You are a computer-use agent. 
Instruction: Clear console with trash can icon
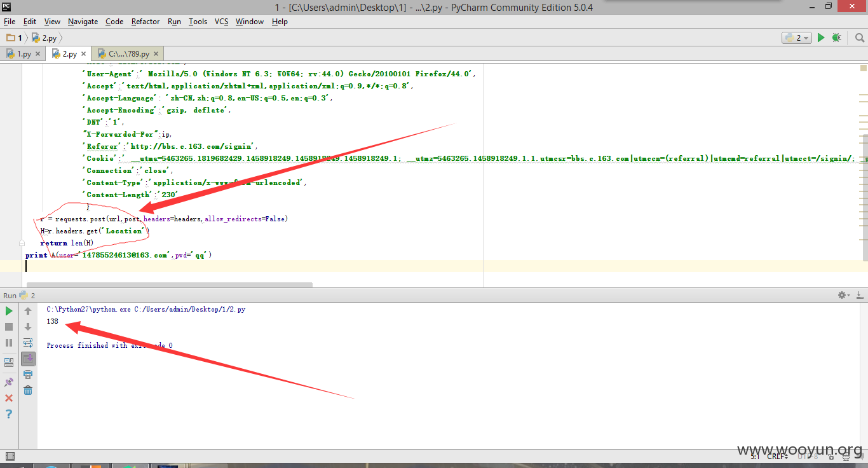point(28,390)
